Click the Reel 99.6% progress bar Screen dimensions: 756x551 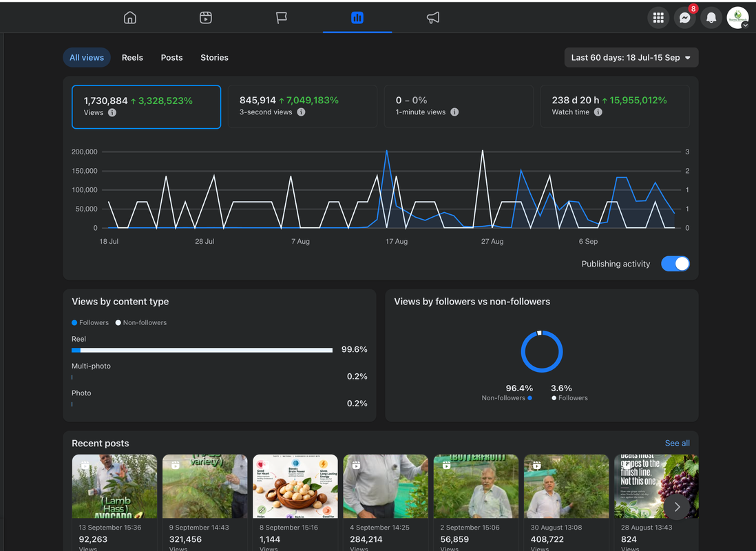(202, 351)
